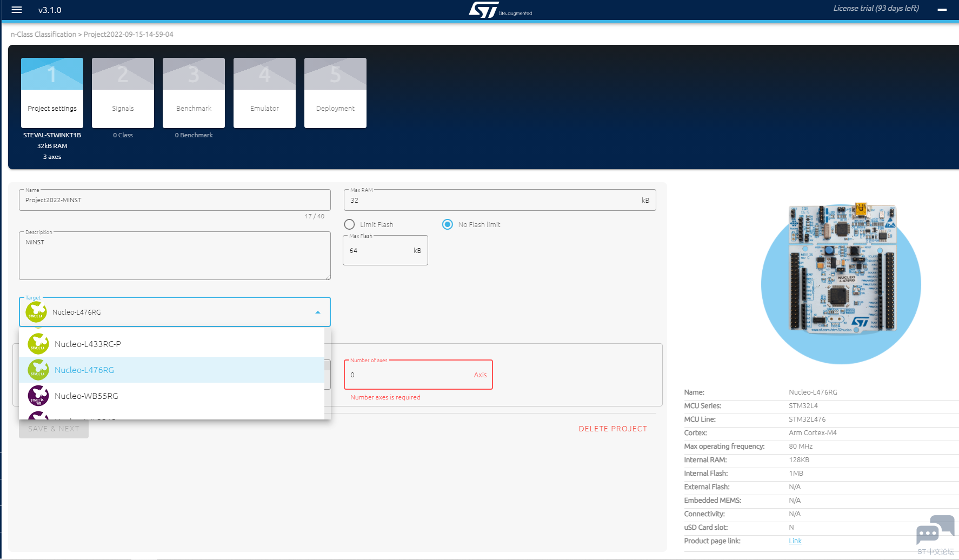Viewport: 959px width, 560px height.
Task: Edit the Max Flash value field
Action: (x=385, y=250)
